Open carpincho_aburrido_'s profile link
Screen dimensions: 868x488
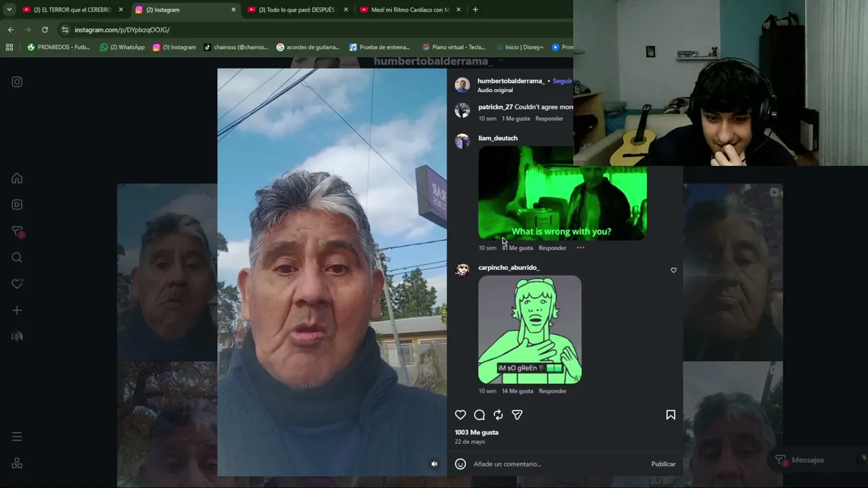click(x=509, y=268)
